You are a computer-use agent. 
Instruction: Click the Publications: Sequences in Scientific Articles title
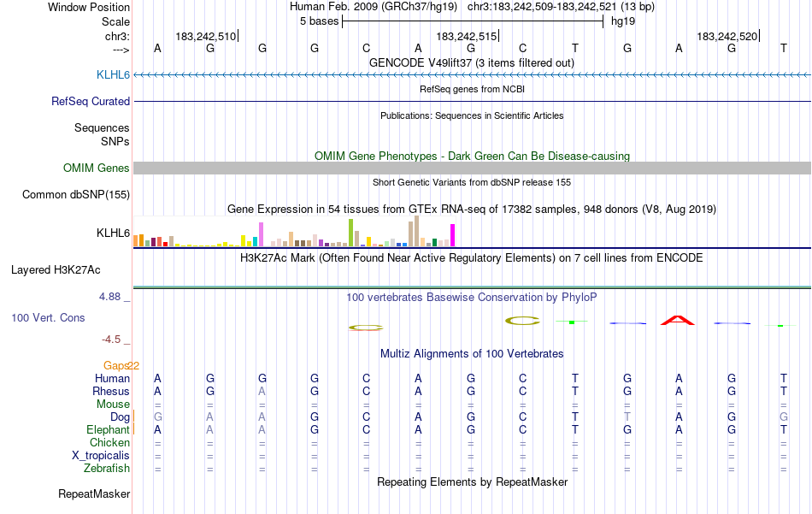pyautogui.click(x=472, y=115)
